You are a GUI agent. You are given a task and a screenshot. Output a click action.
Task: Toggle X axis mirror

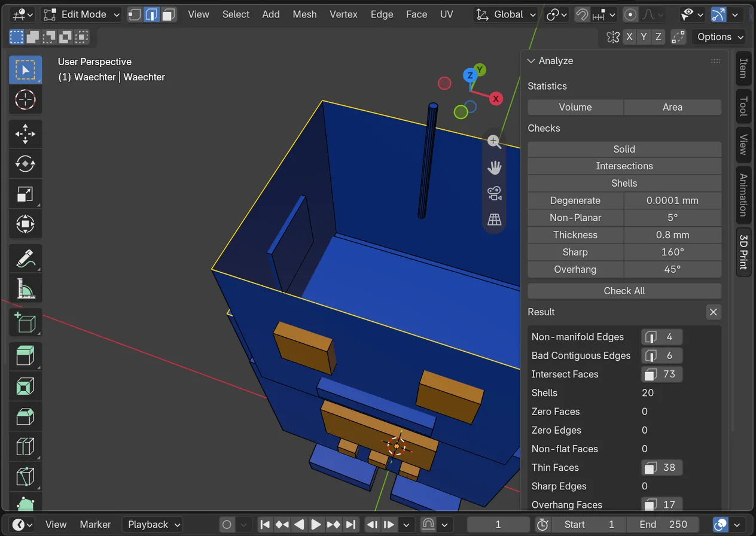[629, 37]
